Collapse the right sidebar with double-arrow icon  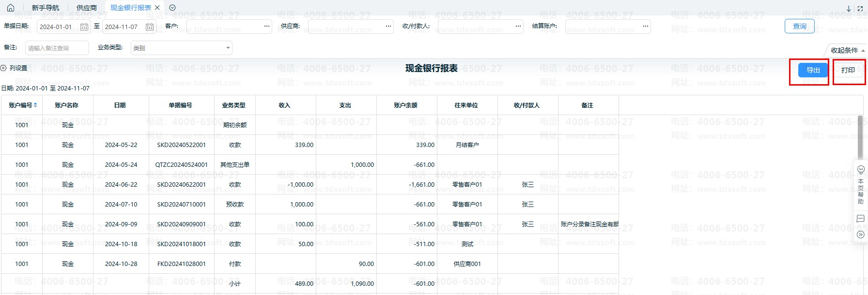pyautogui.click(x=861, y=235)
